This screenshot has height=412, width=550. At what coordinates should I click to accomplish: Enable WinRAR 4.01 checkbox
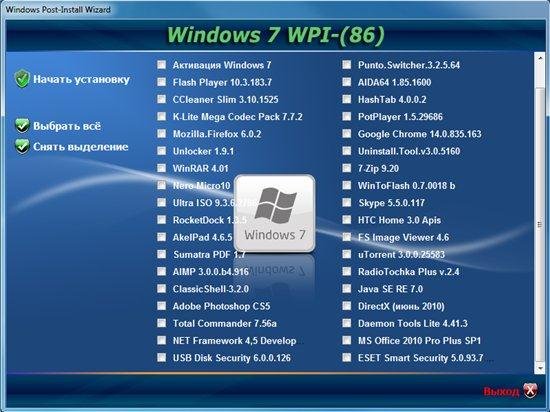[x=161, y=168]
